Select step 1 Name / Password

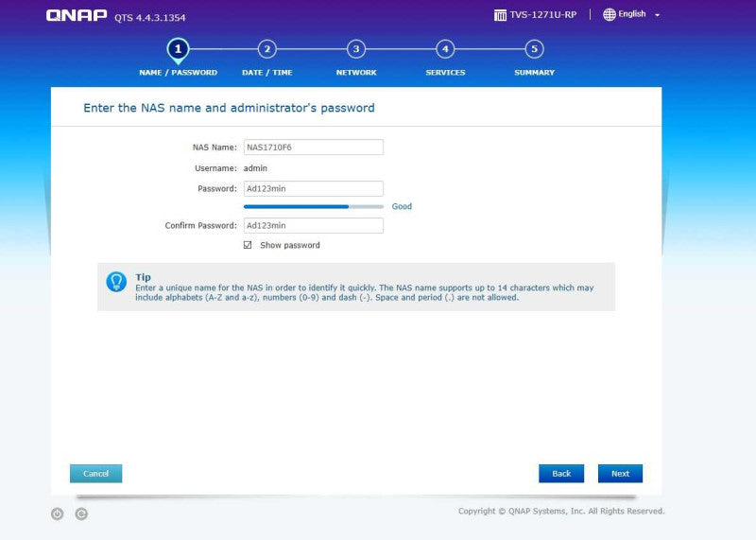pos(178,49)
